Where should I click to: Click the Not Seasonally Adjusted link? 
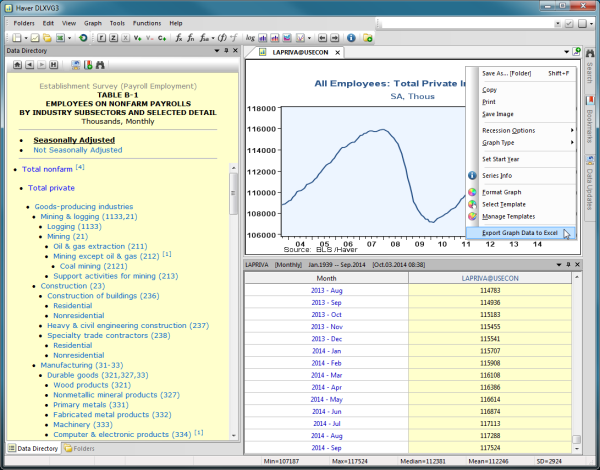78,150
